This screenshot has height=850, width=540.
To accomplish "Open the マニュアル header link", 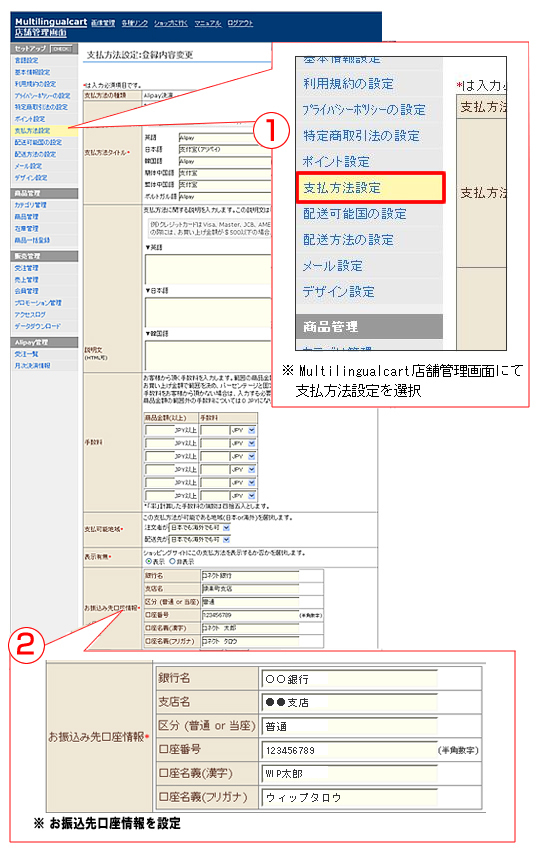I will point(208,23).
